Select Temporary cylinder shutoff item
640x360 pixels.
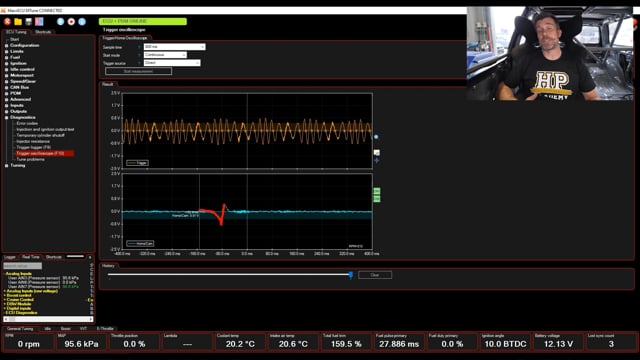[40, 135]
